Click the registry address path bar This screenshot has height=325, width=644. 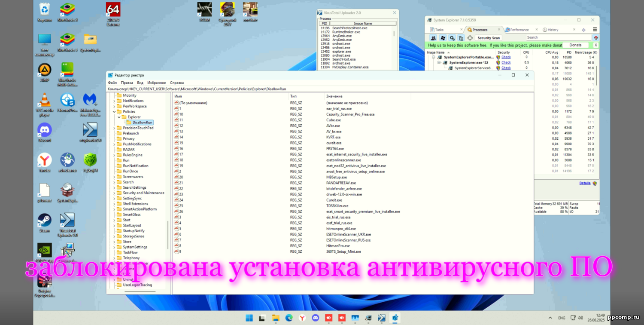[320, 89]
